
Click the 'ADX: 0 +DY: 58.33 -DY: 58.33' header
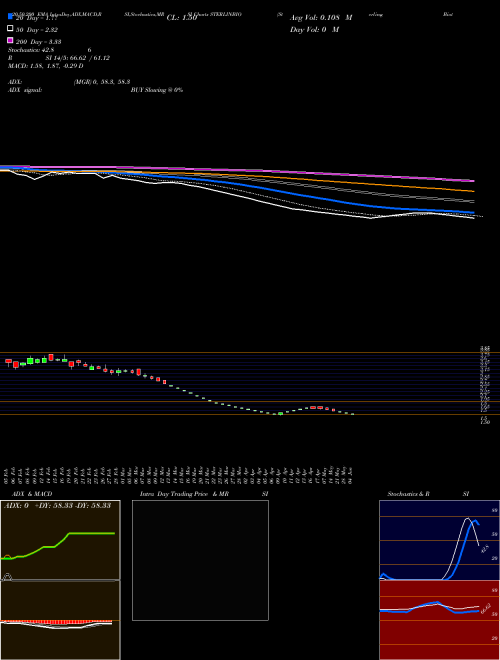[57, 505]
